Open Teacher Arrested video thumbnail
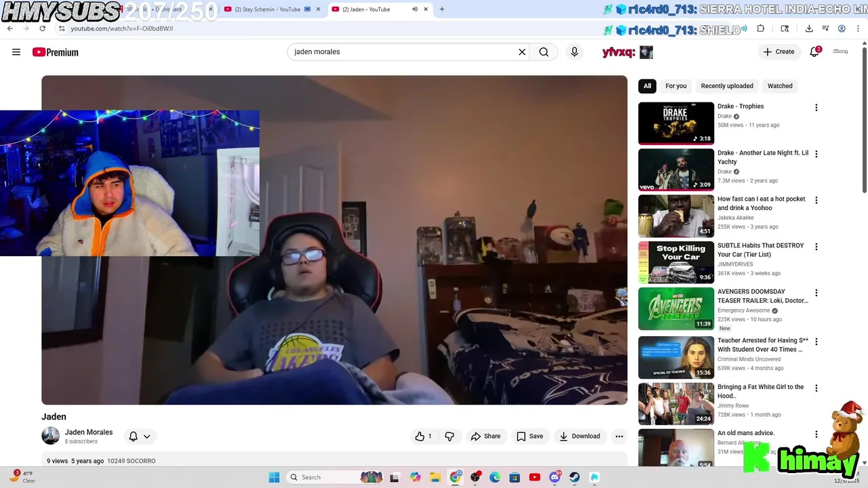Screen dimensions: 868x488 tap(676, 357)
